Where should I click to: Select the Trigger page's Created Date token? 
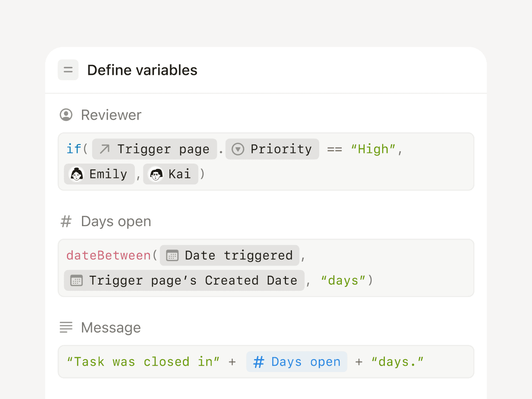coord(184,281)
